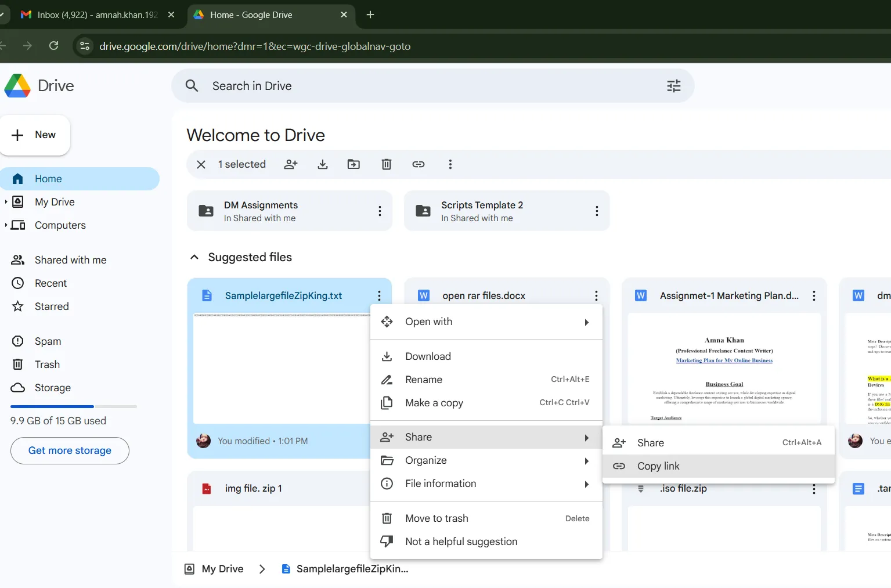891x588 pixels.
Task: Select Download in context menu
Action: coord(486,356)
